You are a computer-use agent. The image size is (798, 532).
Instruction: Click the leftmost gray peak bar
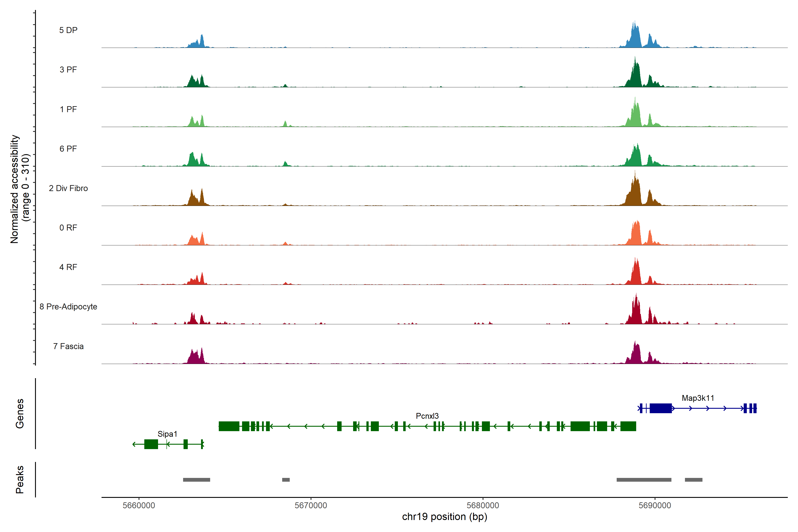coord(196,480)
